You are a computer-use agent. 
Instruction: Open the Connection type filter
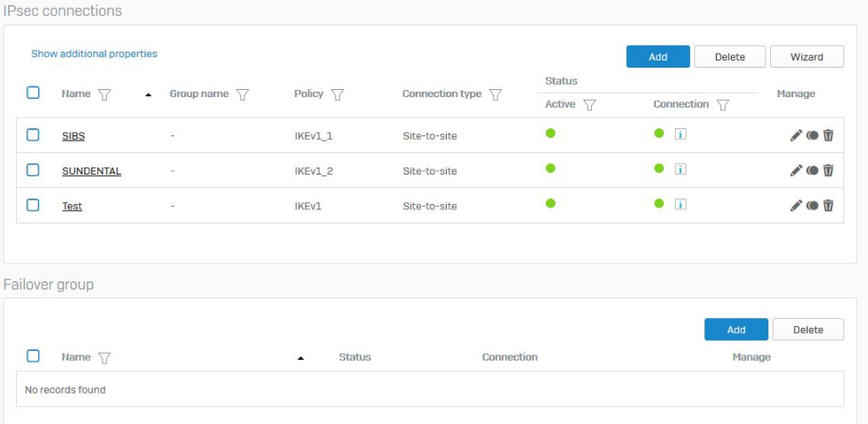click(x=496, y=94)
